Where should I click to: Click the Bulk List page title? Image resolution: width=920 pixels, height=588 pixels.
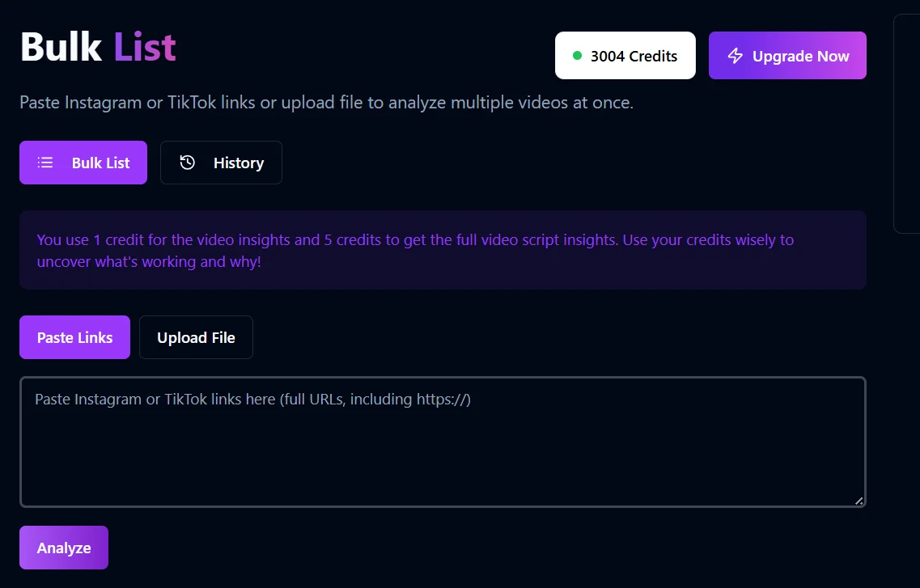tap(97, 46)
